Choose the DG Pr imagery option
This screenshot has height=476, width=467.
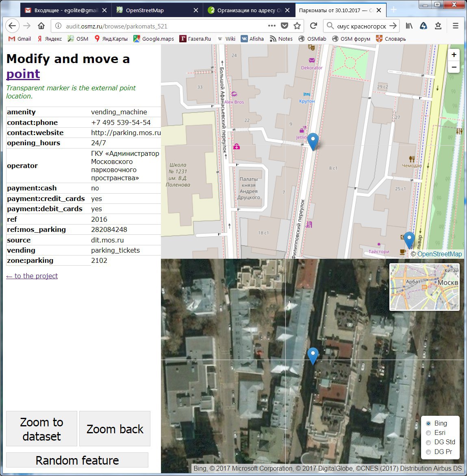(428, 452)
